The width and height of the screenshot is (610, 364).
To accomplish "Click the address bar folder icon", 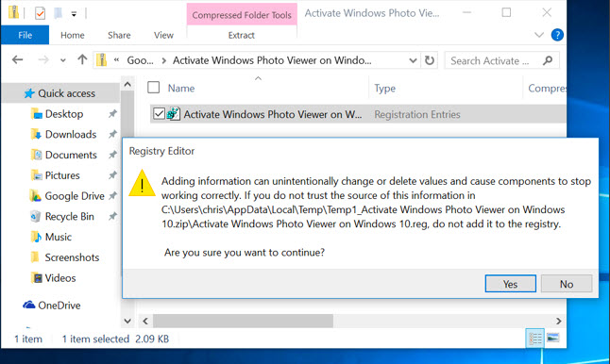I will pyautogui.click(x=102, y=60).
